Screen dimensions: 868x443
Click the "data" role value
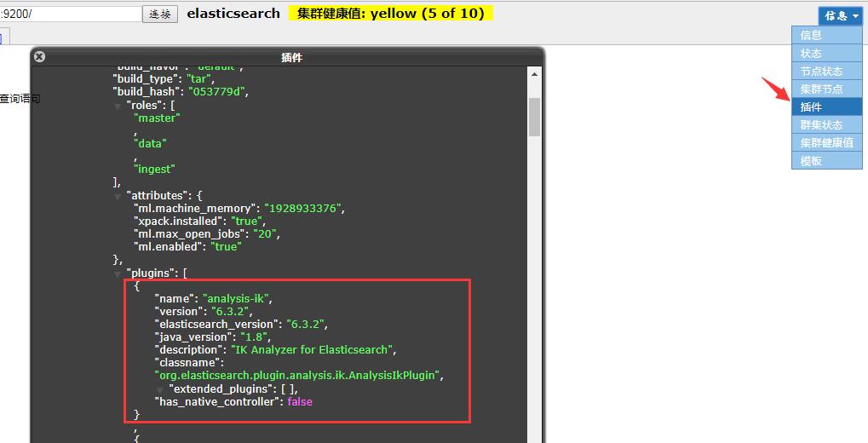pos(150,143)
